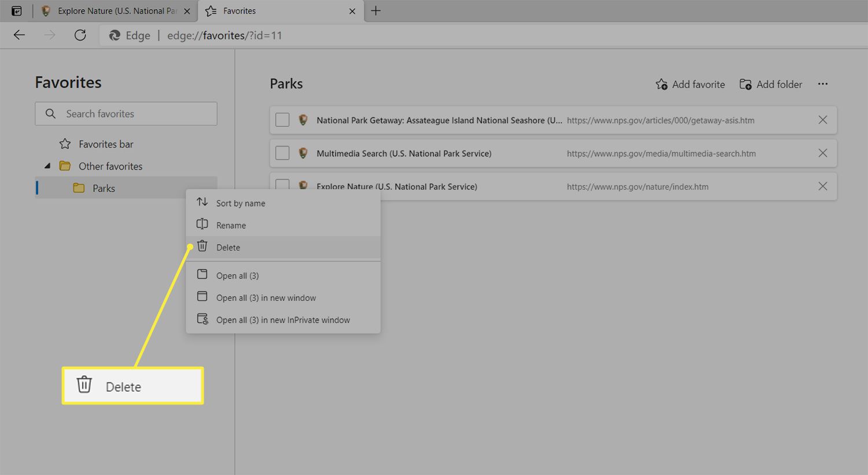Choose Open all in new InPrivate window
The width and height of the screenshot is (868, 475).
(x=283, y=319)
